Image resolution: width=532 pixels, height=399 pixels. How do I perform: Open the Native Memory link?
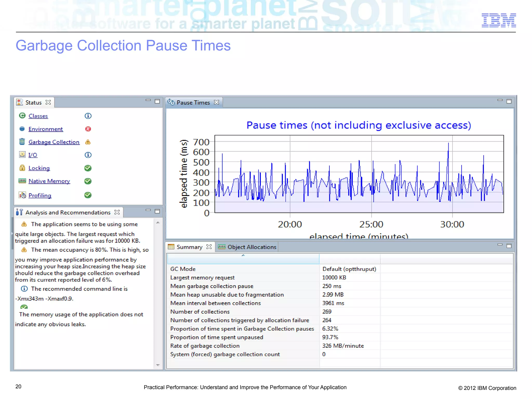(x=49, y=181)
